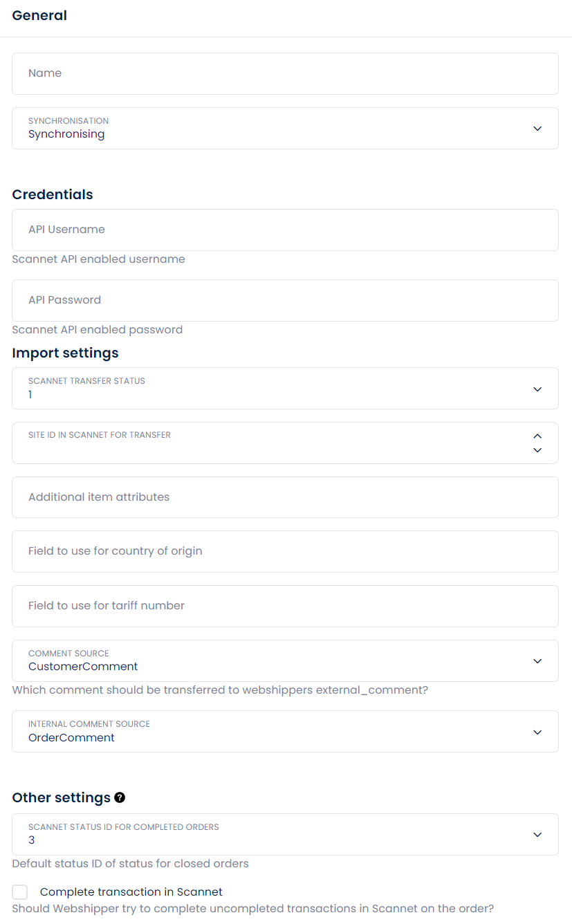Click up arrow in Site ID field
This screenshot has width=572, height=924.
(537, 436)
